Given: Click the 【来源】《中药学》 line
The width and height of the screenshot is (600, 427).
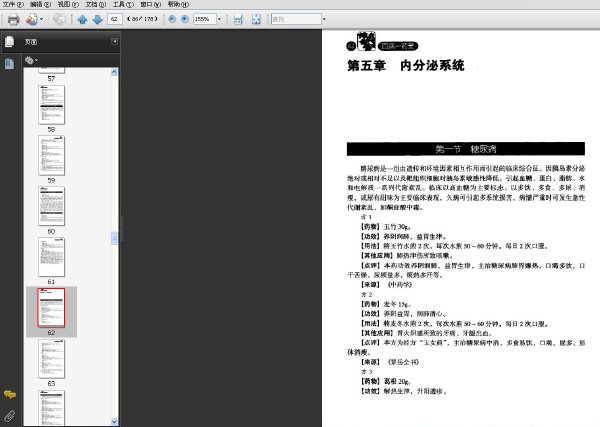Looking at the screenshot, I should coord(386,285).
